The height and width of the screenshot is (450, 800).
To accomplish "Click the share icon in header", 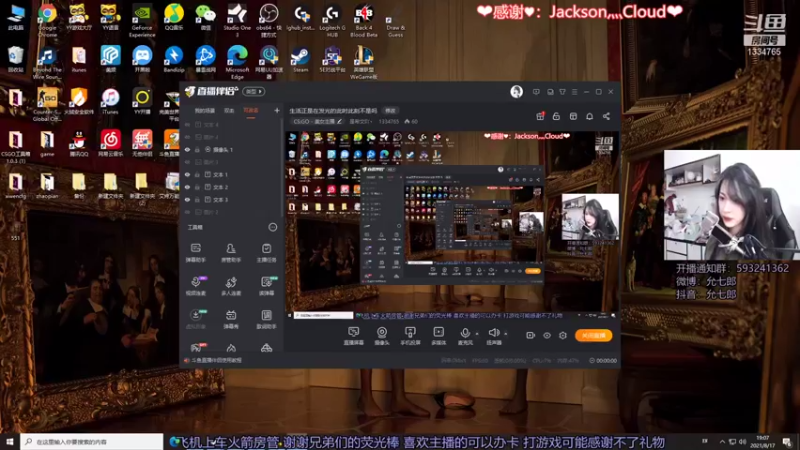I will [x=606, y=116].
